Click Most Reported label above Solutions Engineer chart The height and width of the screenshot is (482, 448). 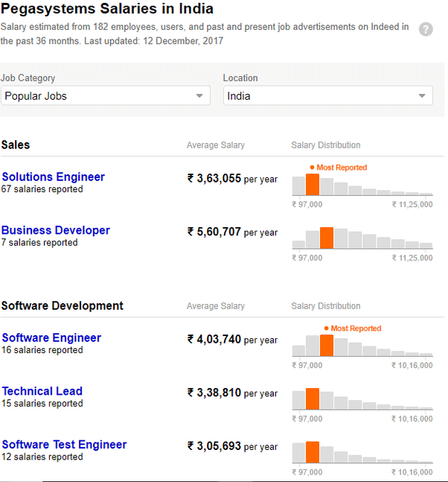339,168
